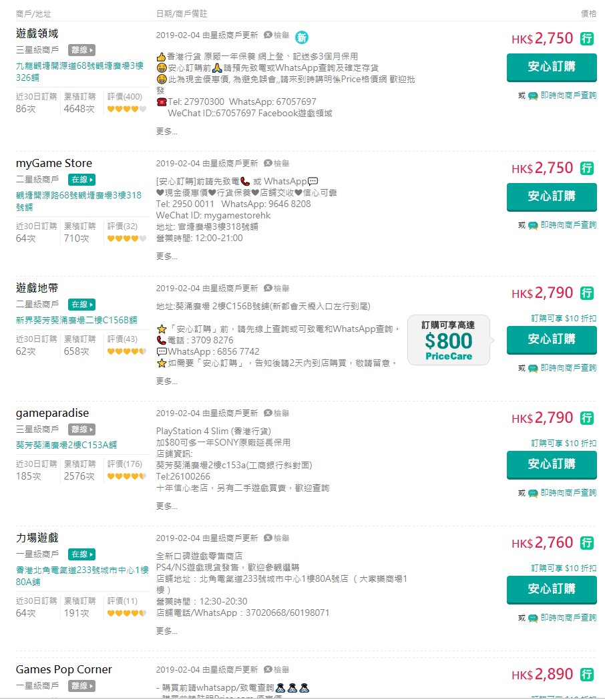Click the 價格 column header
This screenshot has width=605, height=700.
[x=588, y=13]
